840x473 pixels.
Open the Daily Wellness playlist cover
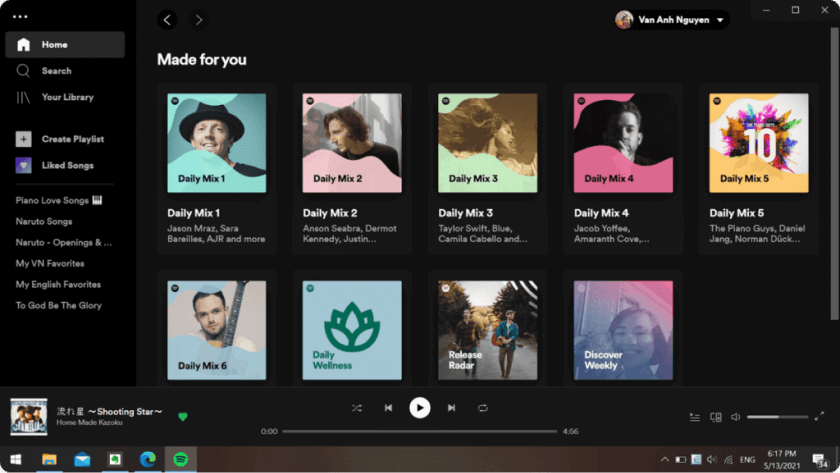[x=352, y=330]
